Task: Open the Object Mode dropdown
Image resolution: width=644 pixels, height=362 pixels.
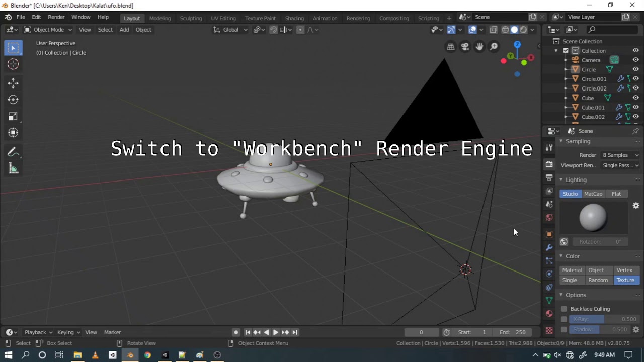Action: tap(48, 30)
